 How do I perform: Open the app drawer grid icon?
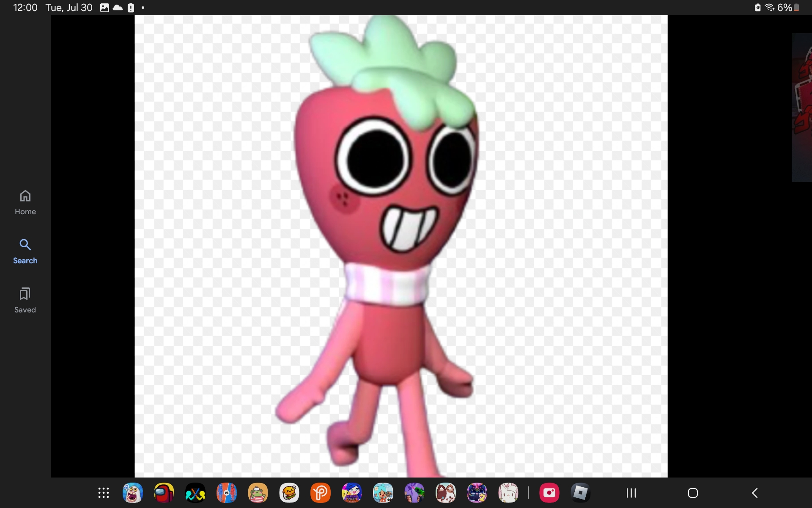pos(104,493)
